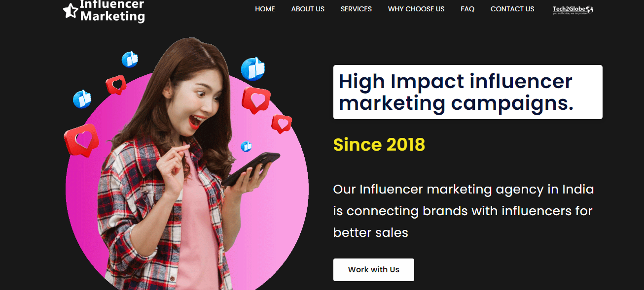Viewport: 644px width, 290px height.
Task: Click the tiniest thumbs-up icon above the phone
Action: coord(246,146)
